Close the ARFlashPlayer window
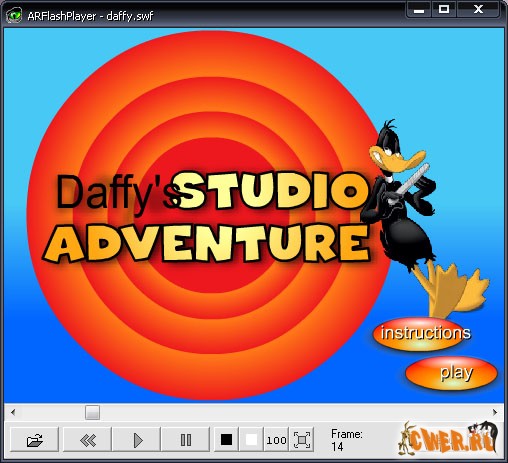The height and width of the screenshot is (463, 508). click(478, 9)
